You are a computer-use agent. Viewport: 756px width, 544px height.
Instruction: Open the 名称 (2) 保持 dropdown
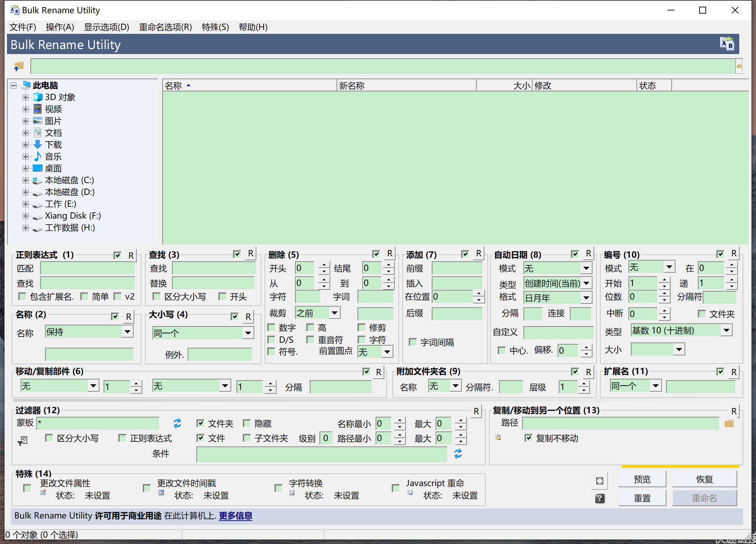(128, 332)
